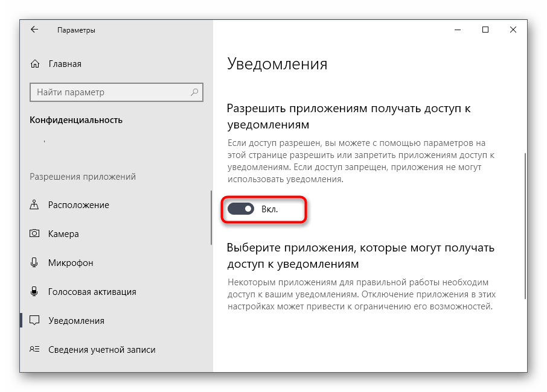Viewport: 547px width, 392px height.
Task: Select the Голосовая активация icon
Action: [x=34, y=291]
